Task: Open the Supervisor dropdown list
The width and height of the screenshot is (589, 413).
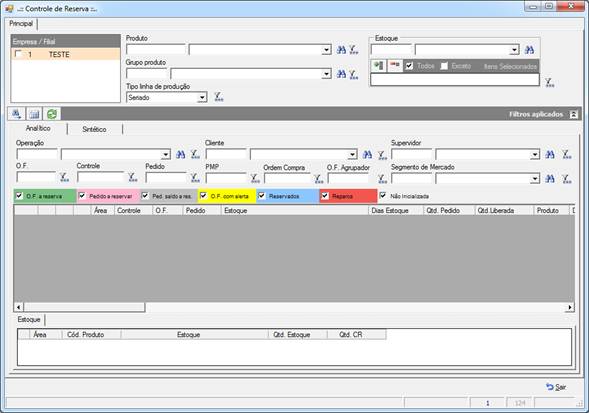Action: 535,154
